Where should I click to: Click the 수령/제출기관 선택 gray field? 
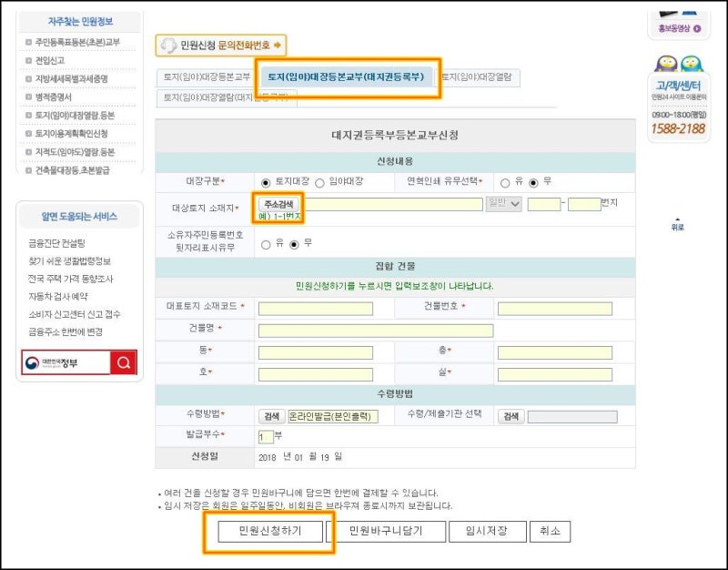coord(572,417)
